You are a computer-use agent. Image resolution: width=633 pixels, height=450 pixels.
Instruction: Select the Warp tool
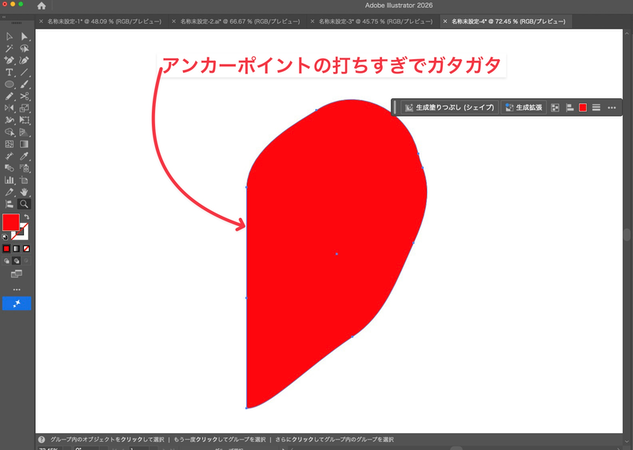pos(9,120)
